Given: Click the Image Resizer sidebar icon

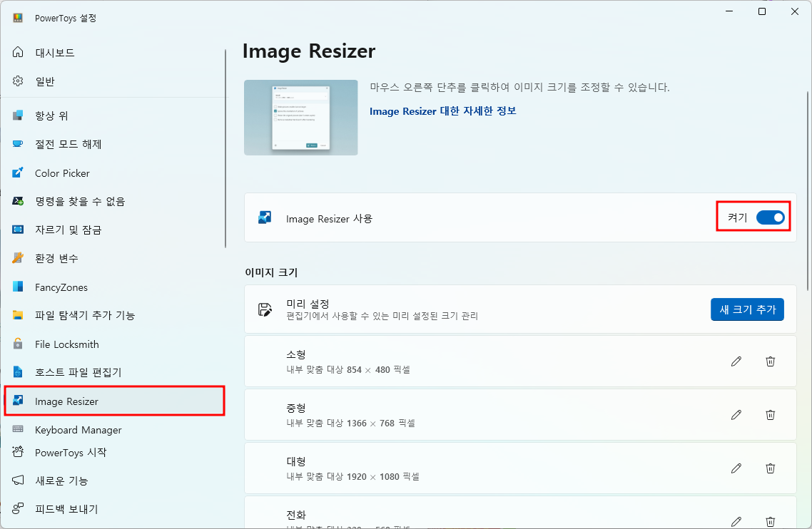Looking at the screenshot, I should point(18,401).
